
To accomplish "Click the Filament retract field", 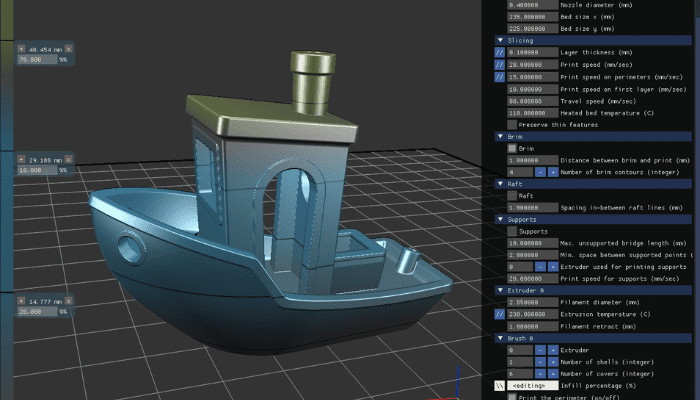I will (x=533, y=326).
